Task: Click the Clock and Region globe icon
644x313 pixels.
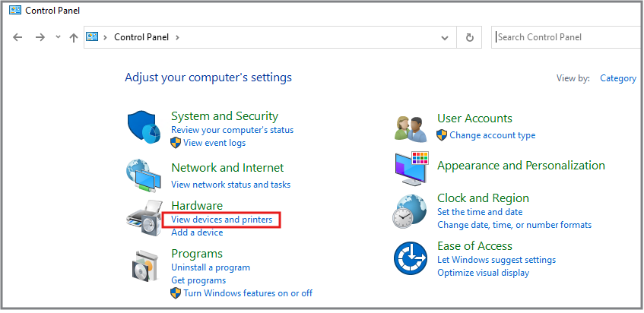Action: 411,210
